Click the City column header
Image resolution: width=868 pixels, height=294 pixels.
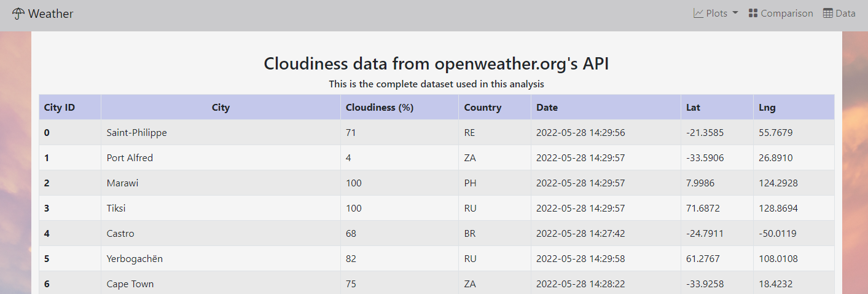tap(221, 107)
